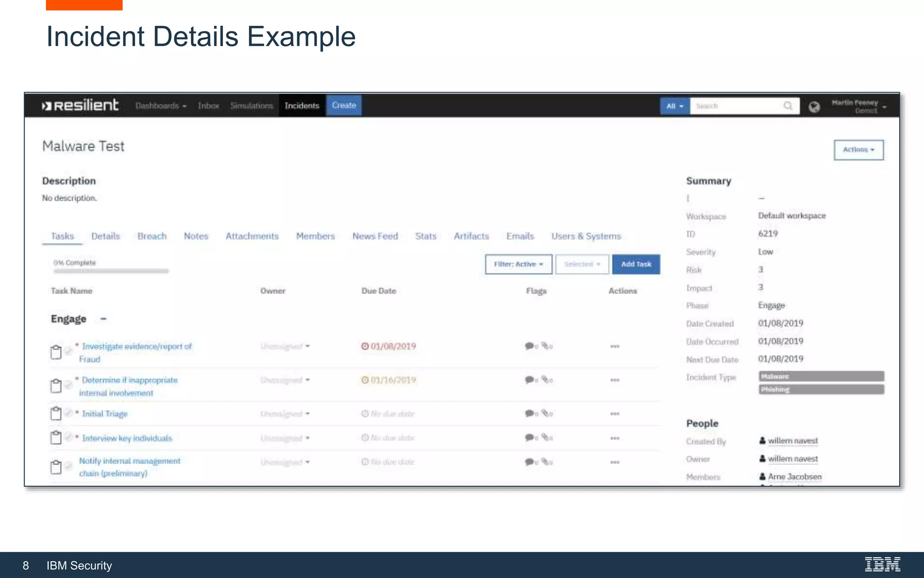Screen dimensions: 924x578
Task: Switch to the Breach tab
Action: [152, 236]
